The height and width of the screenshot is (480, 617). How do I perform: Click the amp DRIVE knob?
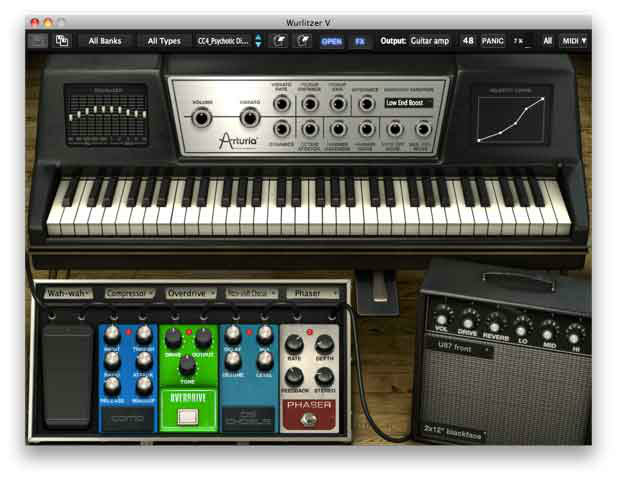coord(468,323)
